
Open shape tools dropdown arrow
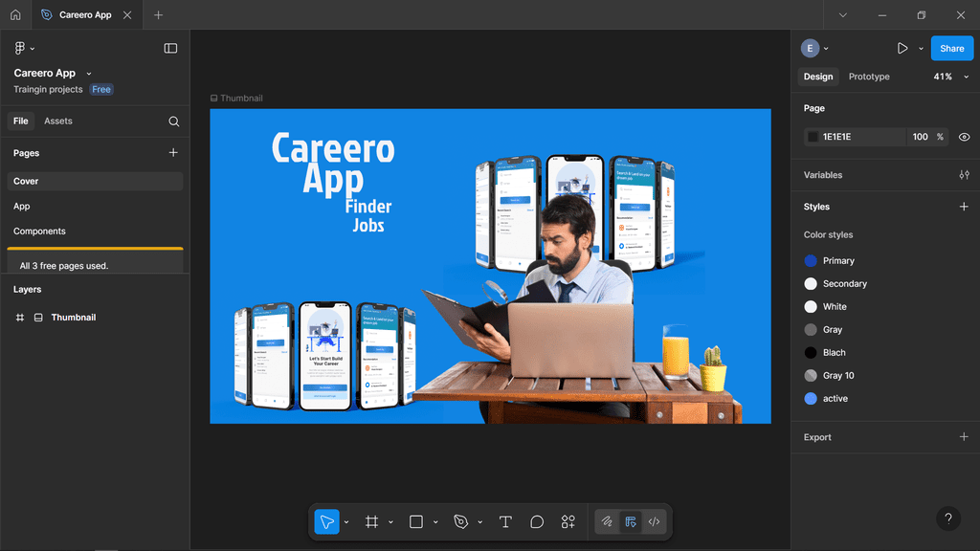pyautogui.click(x=435, y=521)
